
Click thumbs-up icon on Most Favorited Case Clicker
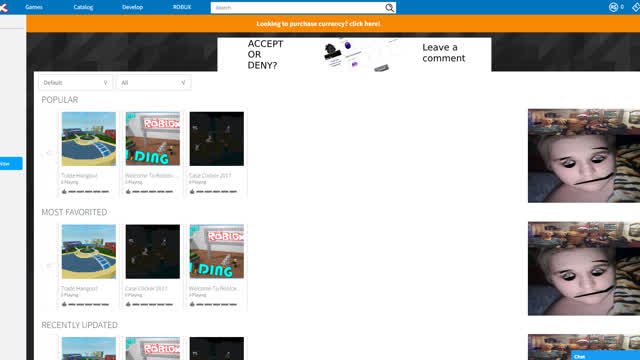coord(128,304)
